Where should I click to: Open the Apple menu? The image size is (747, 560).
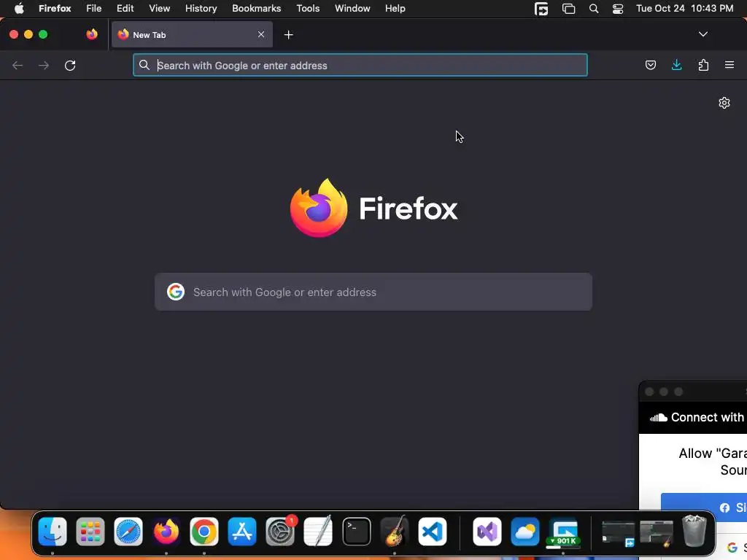[x=19, y=9]
